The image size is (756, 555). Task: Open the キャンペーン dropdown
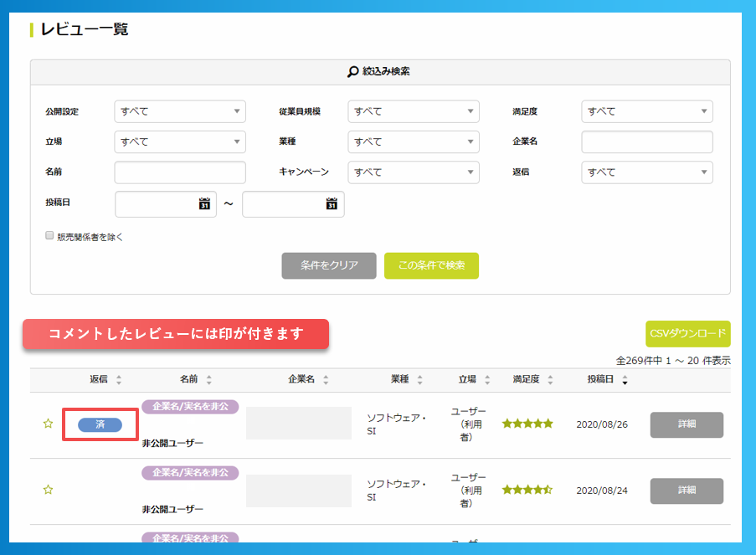(x=413, y=172)
